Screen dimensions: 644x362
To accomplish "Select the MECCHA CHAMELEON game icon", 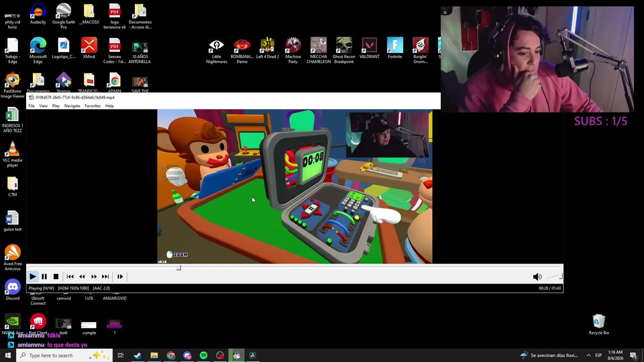I will pyautogui.click(x=318, y=51).
